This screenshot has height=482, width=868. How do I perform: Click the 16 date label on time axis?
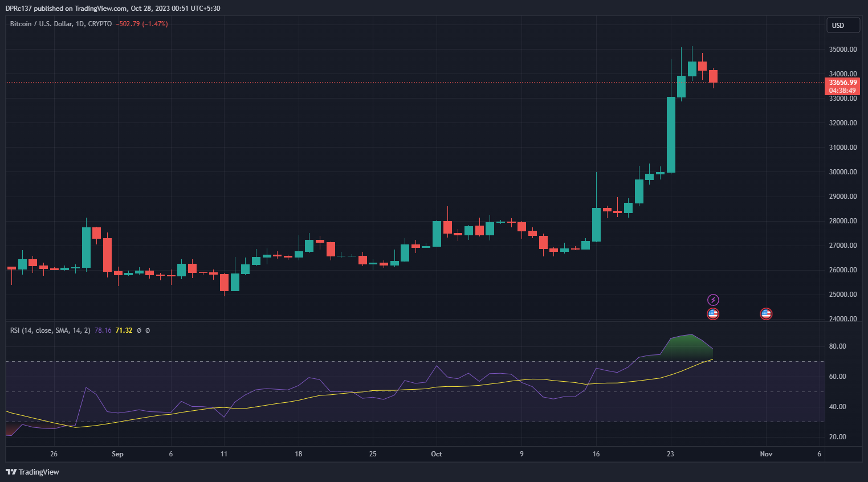[x=596, y=454]
